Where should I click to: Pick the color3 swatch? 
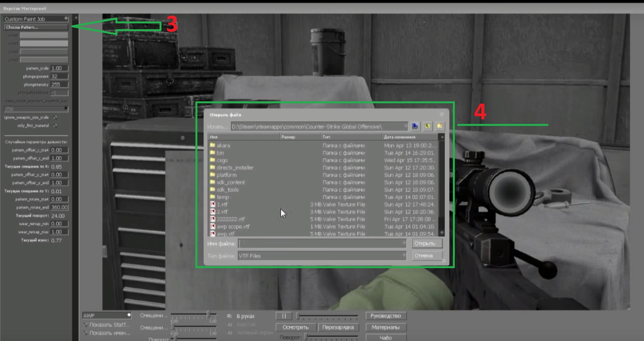tap(44, 60)
